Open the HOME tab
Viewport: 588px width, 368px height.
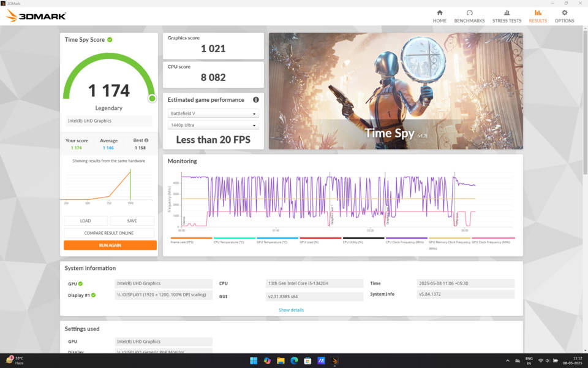tap(440, 17)
